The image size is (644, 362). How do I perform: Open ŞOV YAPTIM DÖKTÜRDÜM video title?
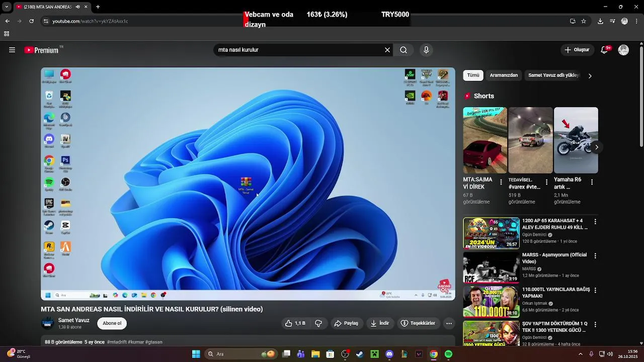[554, 327]
